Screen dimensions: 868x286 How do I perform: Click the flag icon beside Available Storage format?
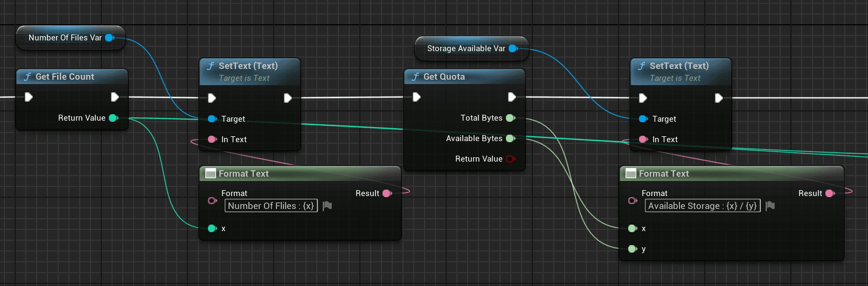pyautogui.click(x=770, y=206)
